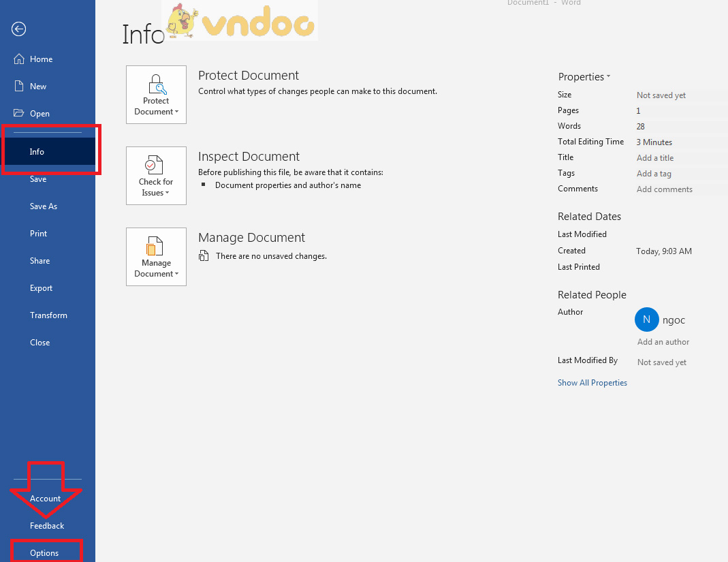
Task: Open Options at the sidebar bottom
Action: point(44,553)
